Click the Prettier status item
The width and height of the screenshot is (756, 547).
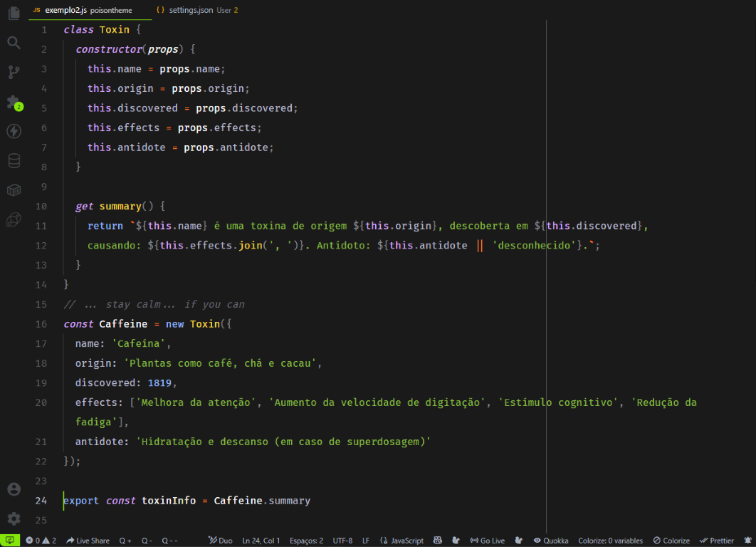[x=716, y=541]
